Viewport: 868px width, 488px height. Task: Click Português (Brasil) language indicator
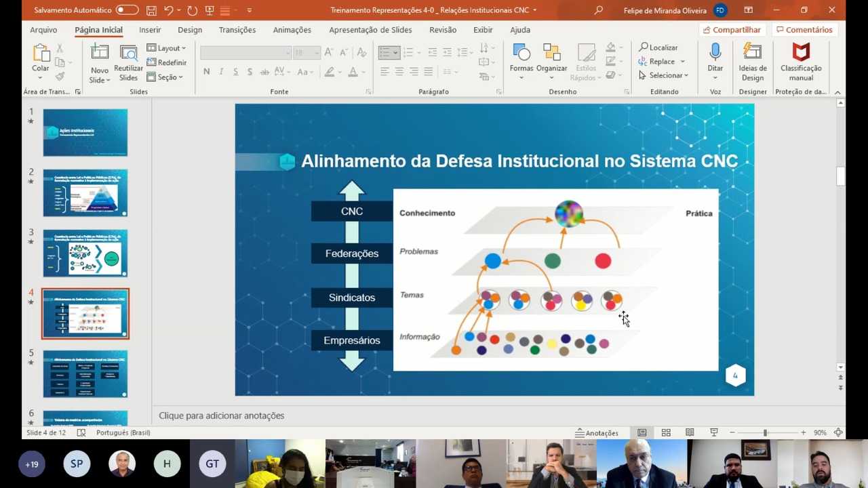pos(123,432)
